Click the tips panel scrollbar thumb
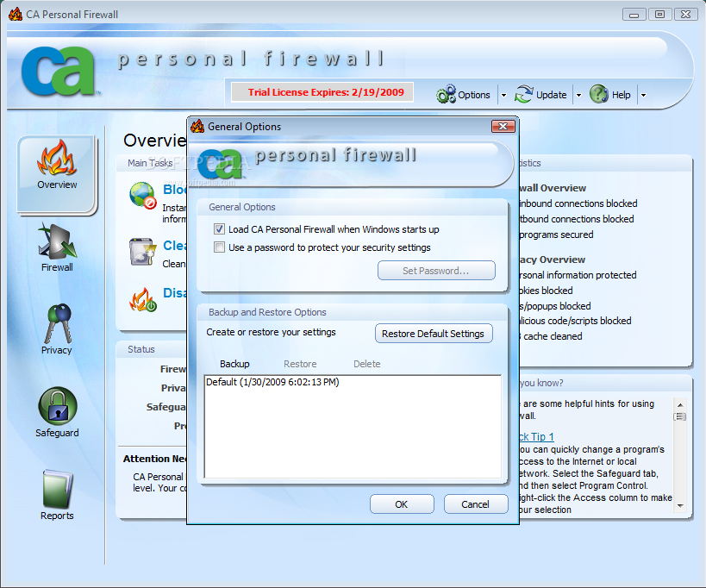706x588 pixels. click(680, 417)
